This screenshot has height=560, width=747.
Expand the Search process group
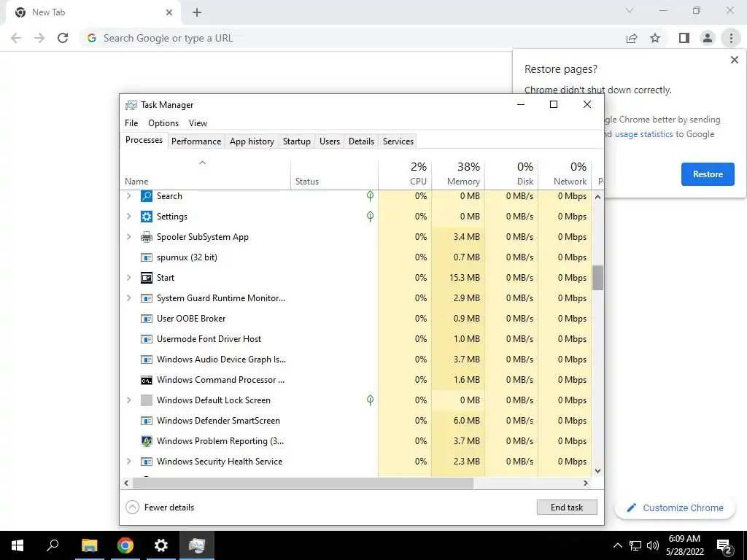pyautogui.click(x=128, y=195)
